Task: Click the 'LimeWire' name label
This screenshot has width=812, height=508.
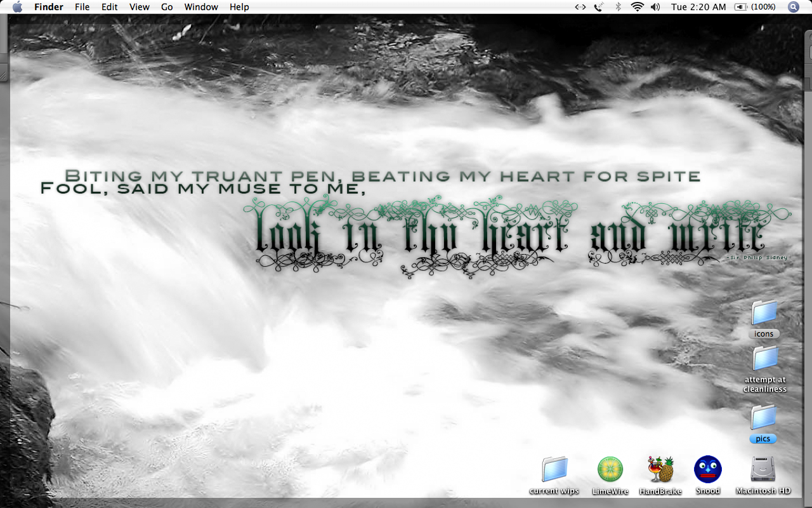Action: pyautogui.click(x=610, y=491)
